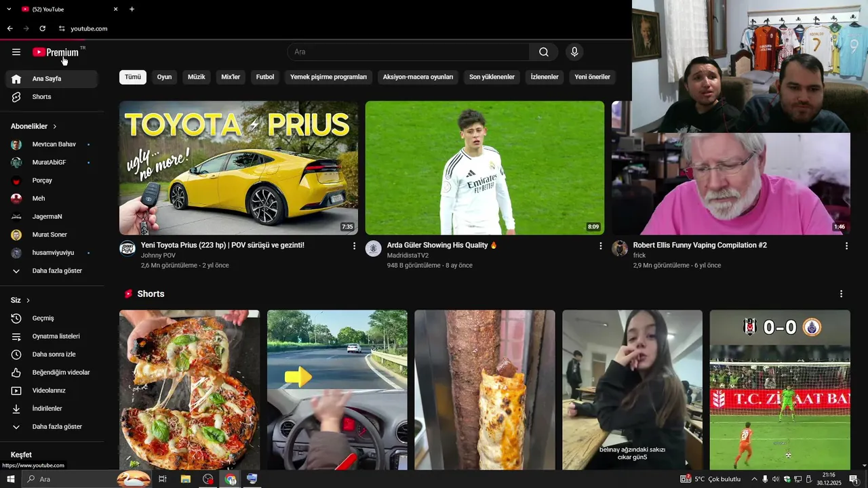Open Geçmiş history in sidebar
The image size is (868, 488).
pyautogui.click(x=52, y=319)
